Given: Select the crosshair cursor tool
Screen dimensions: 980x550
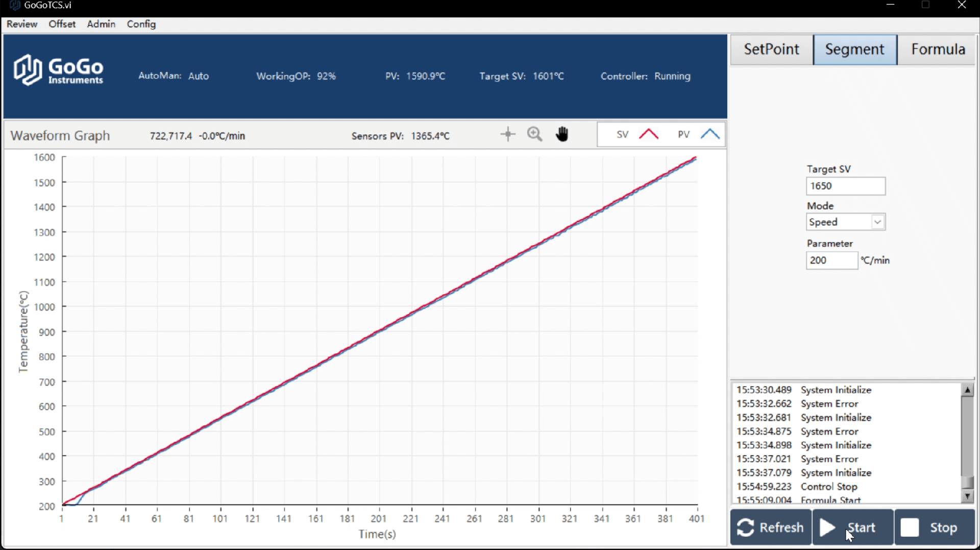Looking at the screenshot, I should 507,134.
